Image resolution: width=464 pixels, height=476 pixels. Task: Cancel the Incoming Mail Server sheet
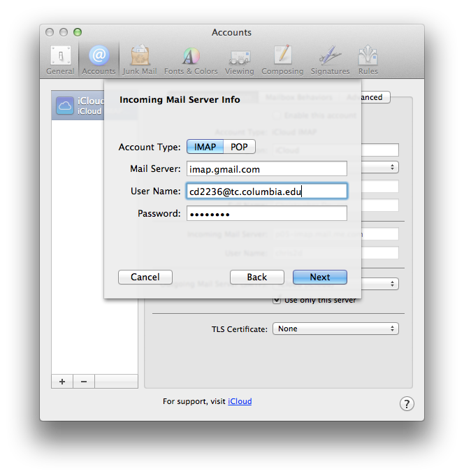(145, 277)
